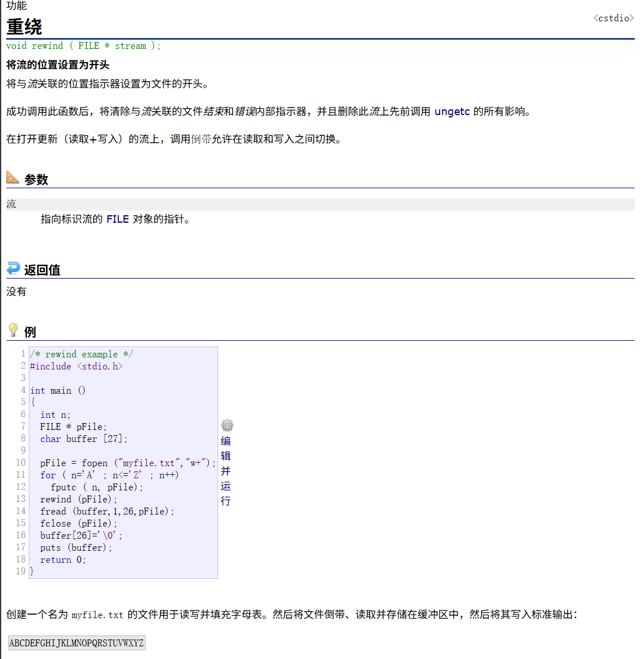Click the 参数 section heading
The image size is (644, 659).
(x=36, y=180)
